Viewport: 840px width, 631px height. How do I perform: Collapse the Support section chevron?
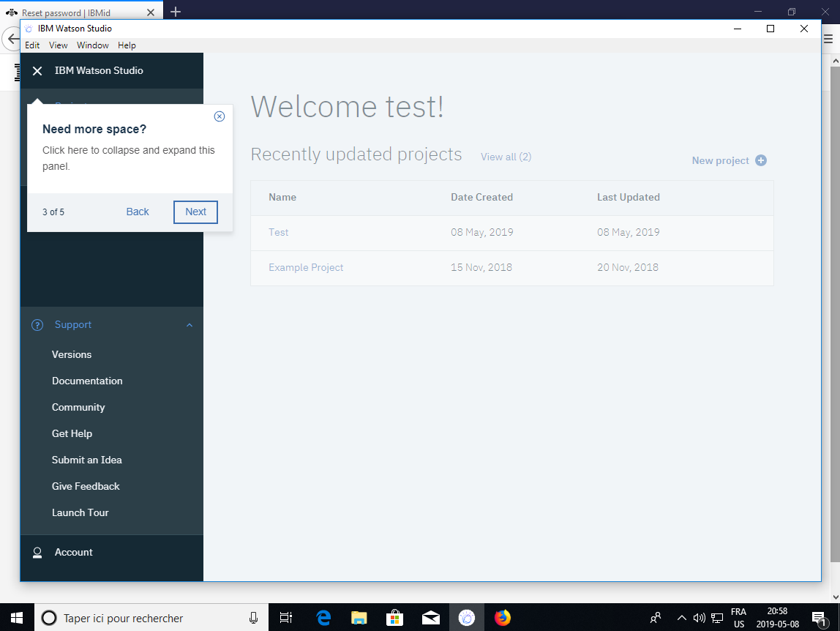click(190, 325)
